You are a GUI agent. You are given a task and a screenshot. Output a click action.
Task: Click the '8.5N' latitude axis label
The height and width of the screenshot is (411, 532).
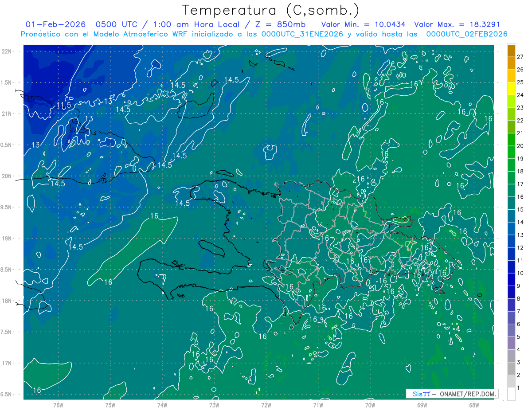[7, 270]
